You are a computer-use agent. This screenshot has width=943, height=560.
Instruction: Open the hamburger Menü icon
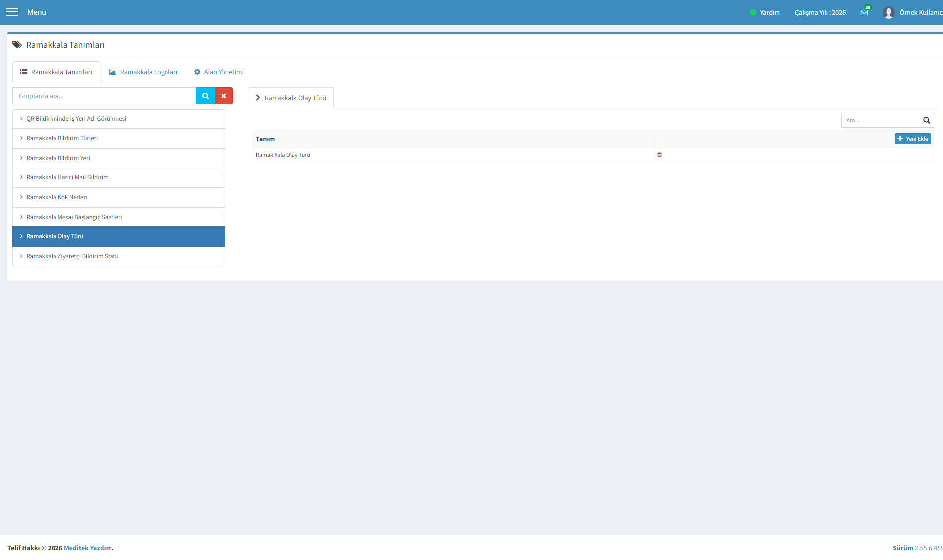pos(12,12)
